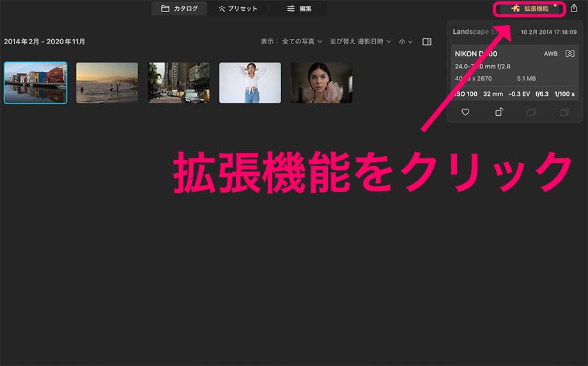Click the 2014年2月 - 2020年11月 date range
This screenshot has height=366, width=588.
45,42
